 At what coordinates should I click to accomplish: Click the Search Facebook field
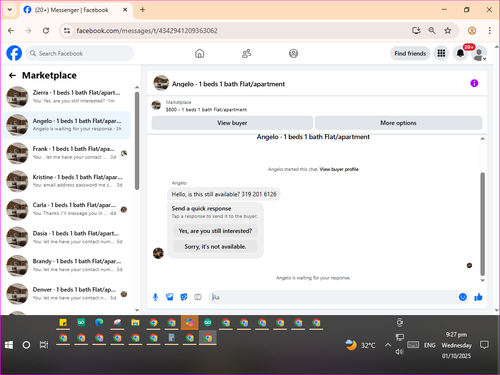[80, 53]
